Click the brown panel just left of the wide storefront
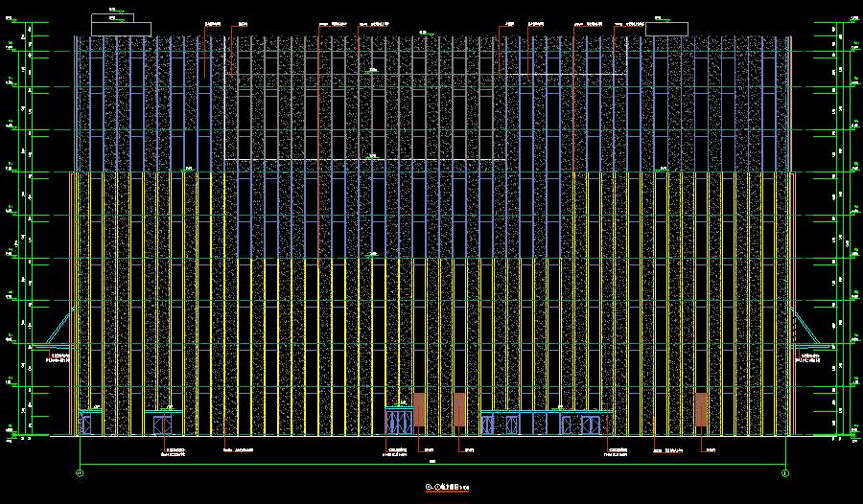The image size is (863, 504). click(459, 410)
